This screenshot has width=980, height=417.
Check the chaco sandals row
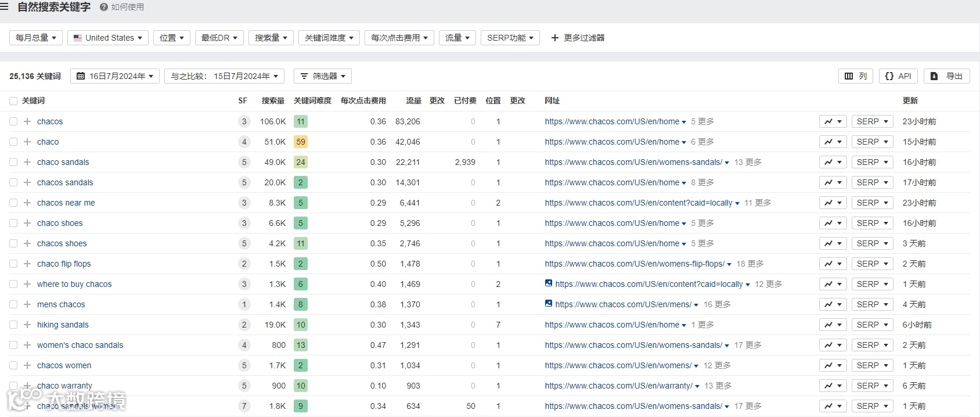(13, 162)
